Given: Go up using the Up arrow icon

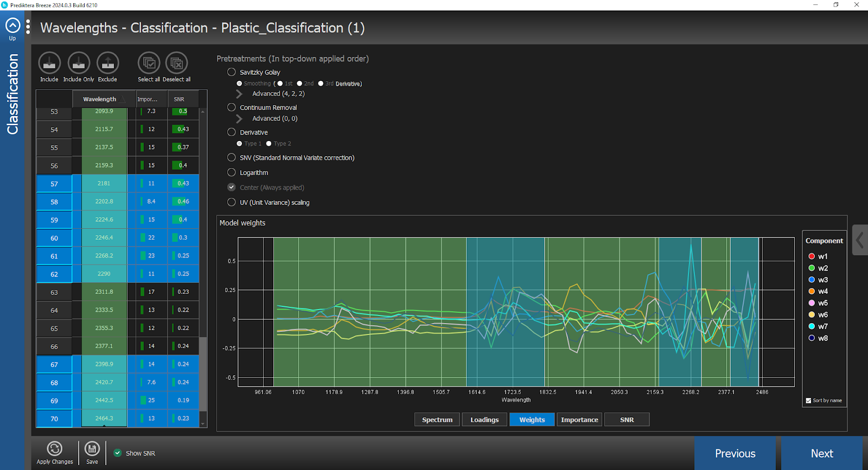Looking at the screenshot, I should pos(12,25).
